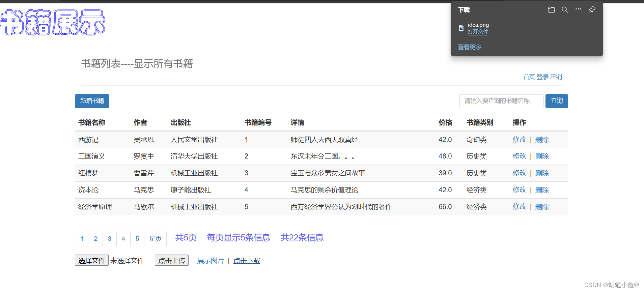Click 删除 for 经济学原理
Viewport: 644px width, 291px height.
point(542,207)
